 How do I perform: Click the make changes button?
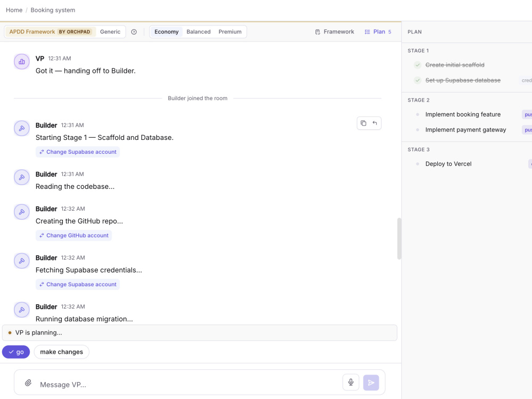click(61, 352)
